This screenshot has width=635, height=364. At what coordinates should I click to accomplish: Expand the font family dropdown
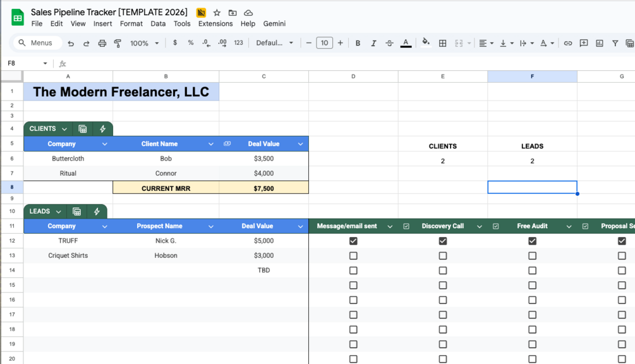coord(275,43)
